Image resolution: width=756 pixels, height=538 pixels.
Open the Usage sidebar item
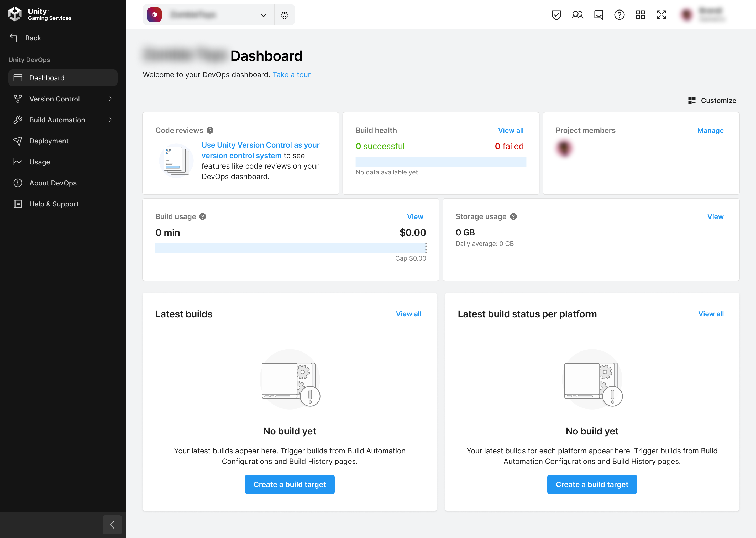39,162
